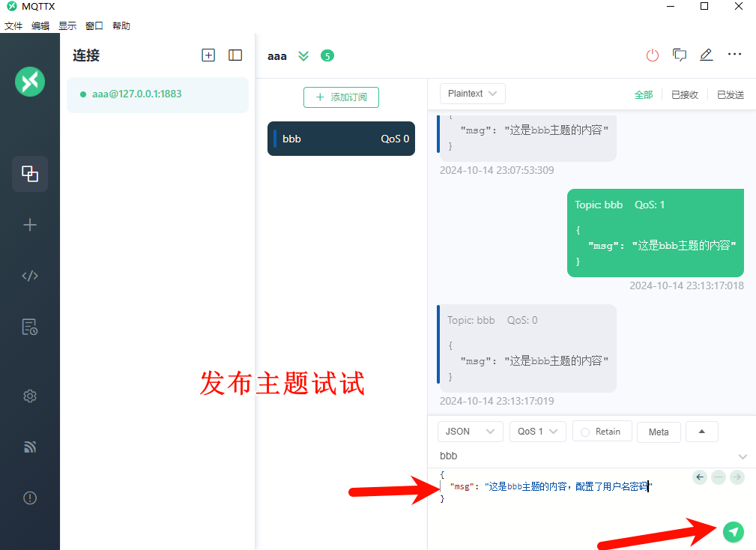Open the Meta button

pyautogui.click(x=659, y=432)
